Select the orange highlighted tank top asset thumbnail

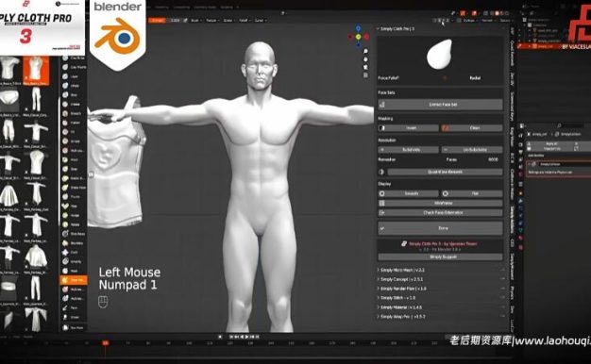click(36, 71)
